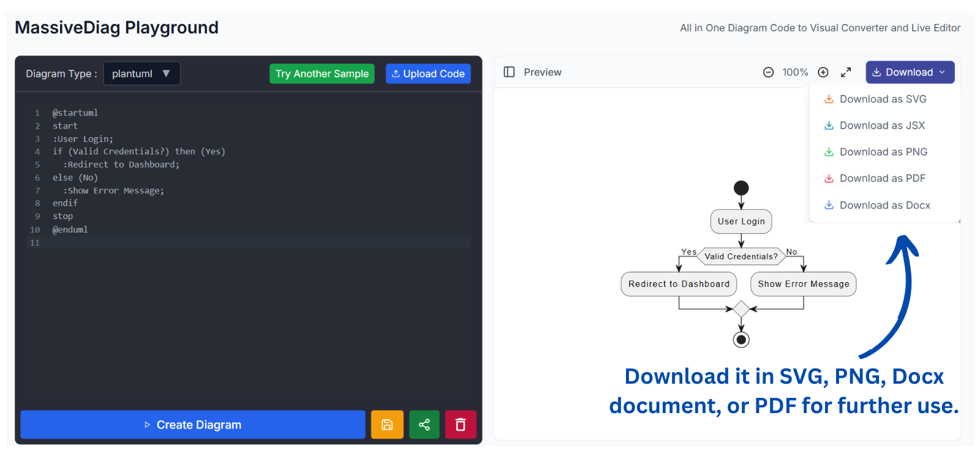Click Try Another Sample button
Viewport: 980px width, 459px height.
pos(322,73)
